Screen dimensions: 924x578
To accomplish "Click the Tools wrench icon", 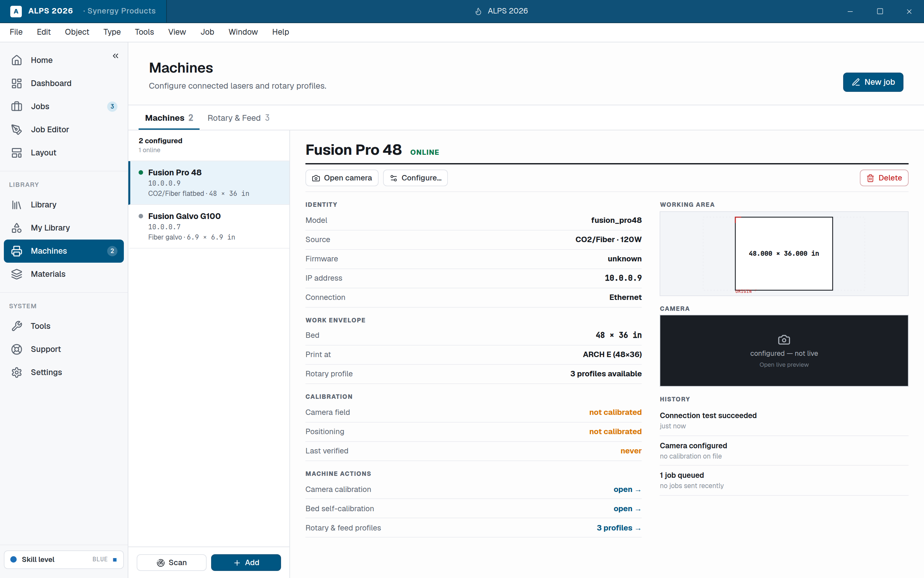I will click(16, 326).
